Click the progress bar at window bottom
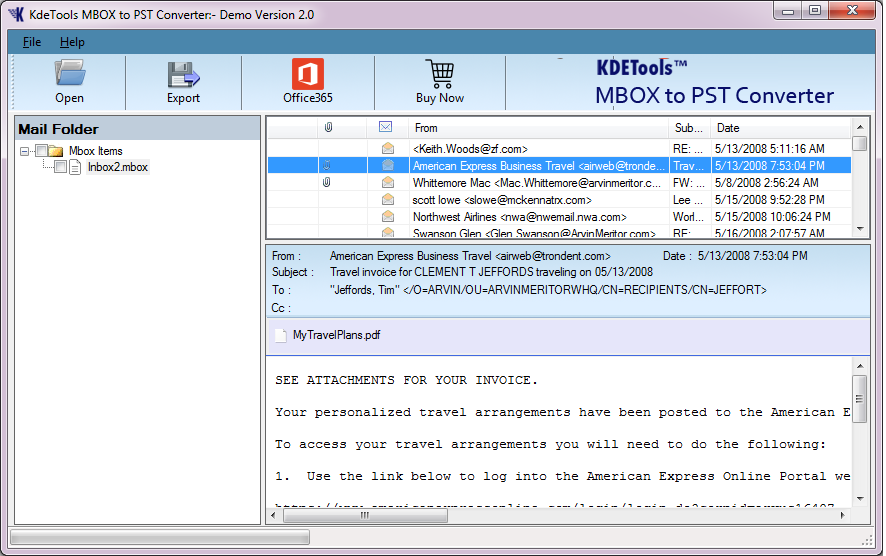The image size is (886, 556). click(160, 537)
